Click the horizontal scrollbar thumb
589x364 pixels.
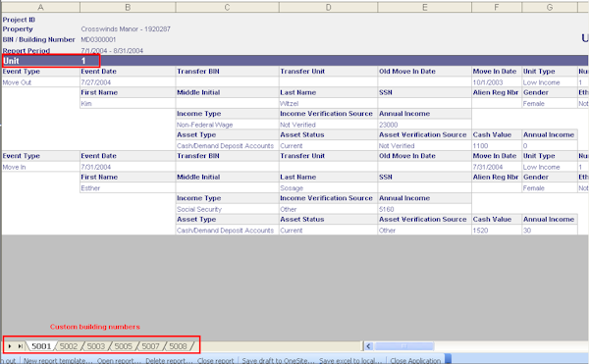click(404, 346)
